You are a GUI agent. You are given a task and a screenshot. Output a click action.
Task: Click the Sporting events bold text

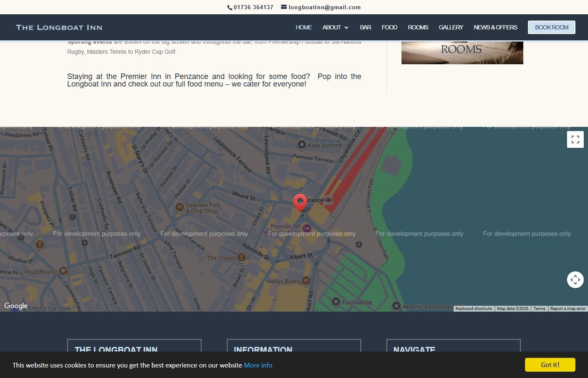(89, 42)
